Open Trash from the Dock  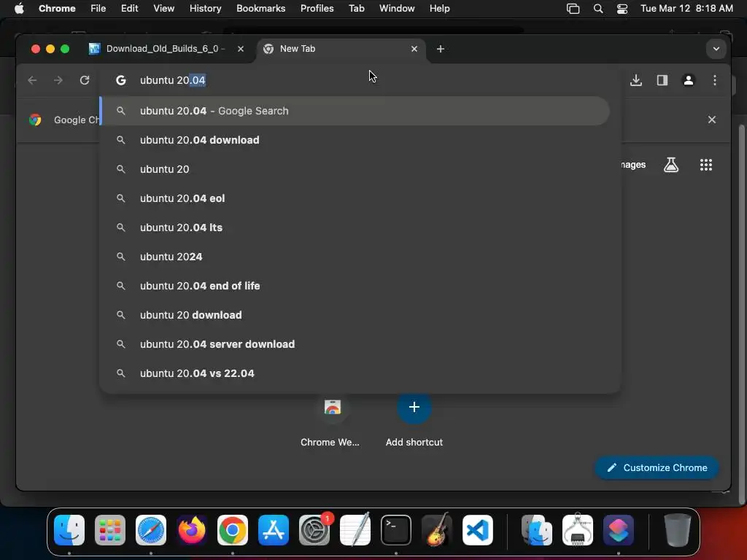tap(678, 530)
